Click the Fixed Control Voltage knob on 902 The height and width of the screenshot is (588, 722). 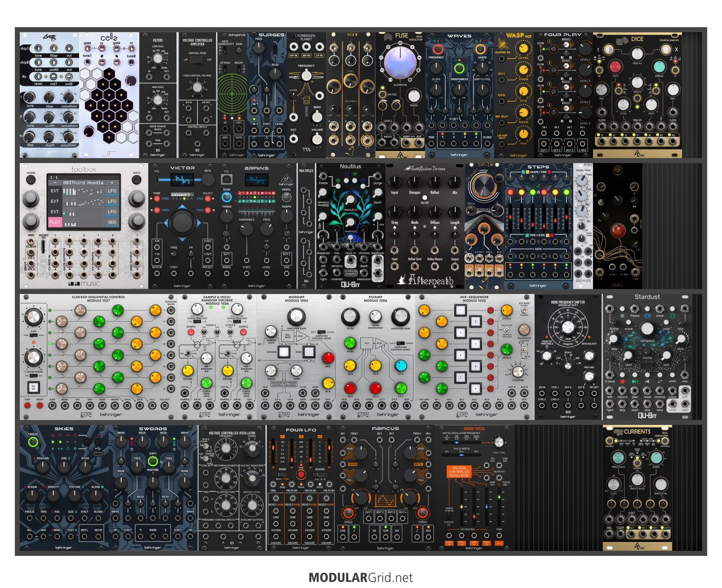197,87
